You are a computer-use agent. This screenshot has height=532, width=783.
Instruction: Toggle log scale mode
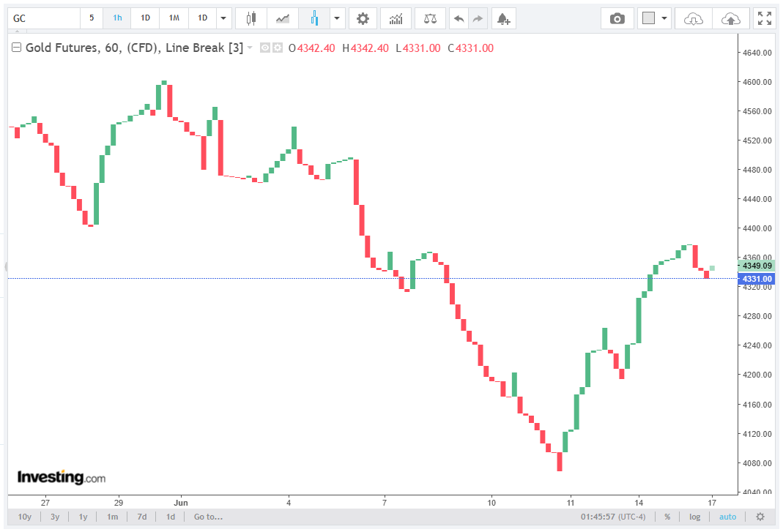click(694, 517)
